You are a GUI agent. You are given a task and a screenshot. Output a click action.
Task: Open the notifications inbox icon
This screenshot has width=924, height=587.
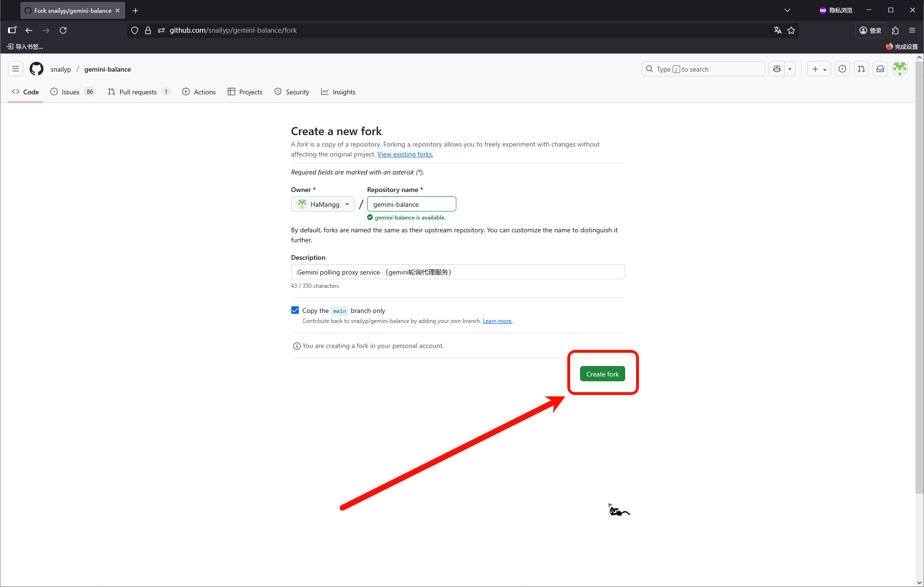coord(880,69)
